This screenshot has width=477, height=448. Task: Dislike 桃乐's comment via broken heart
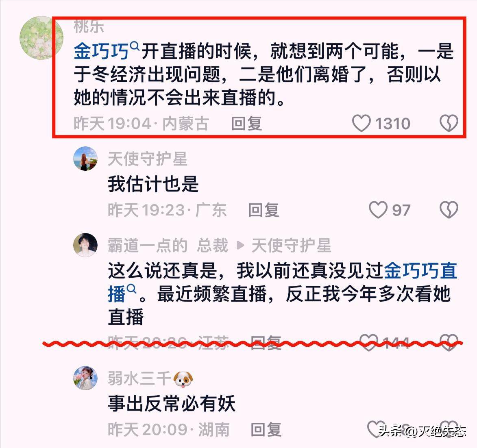449,123
